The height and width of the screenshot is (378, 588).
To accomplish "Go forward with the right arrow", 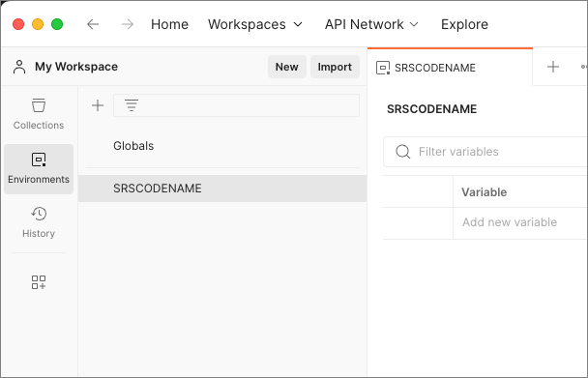I will pyautogui.click(x=128, y=24).
